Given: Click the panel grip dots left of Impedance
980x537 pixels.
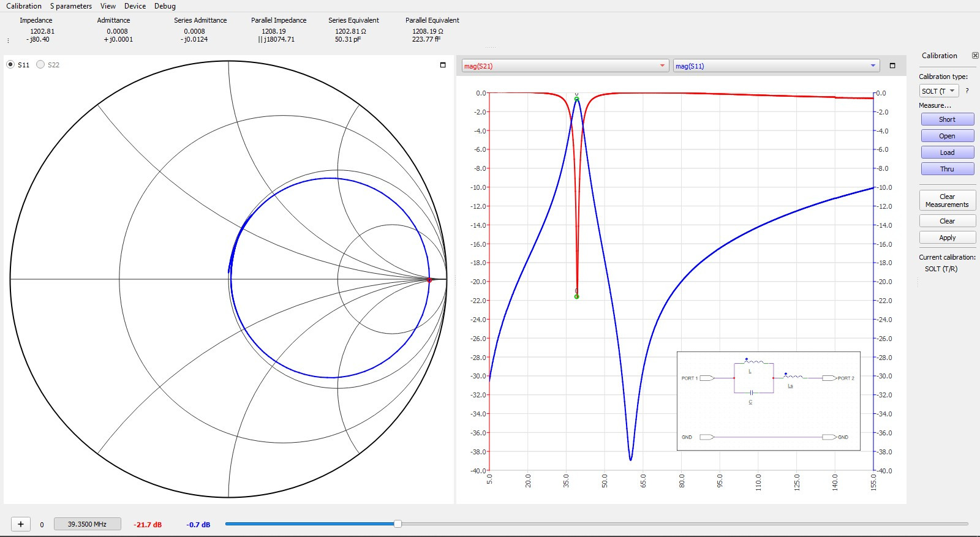Looking at the screenshot, I should pyautogui.click(x=8, y=40).
